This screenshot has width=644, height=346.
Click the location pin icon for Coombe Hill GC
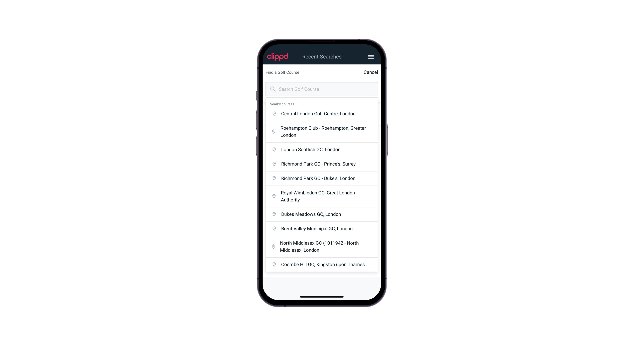pyautogui.click(x=273, y=264)
